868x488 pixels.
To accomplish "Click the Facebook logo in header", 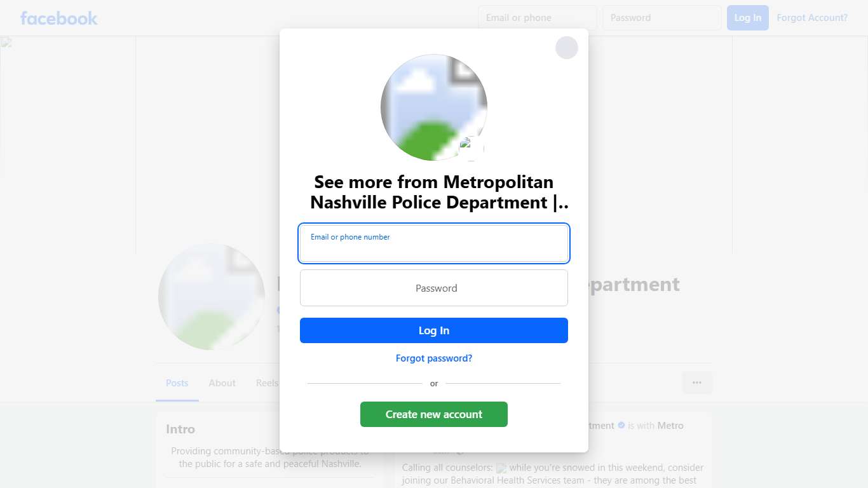I will coord(59,18).
